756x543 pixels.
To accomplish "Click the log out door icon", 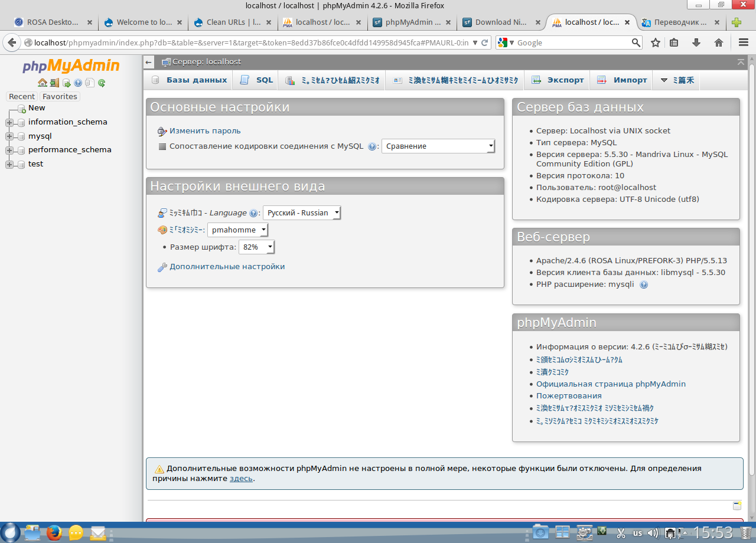I will coord(54,83).
